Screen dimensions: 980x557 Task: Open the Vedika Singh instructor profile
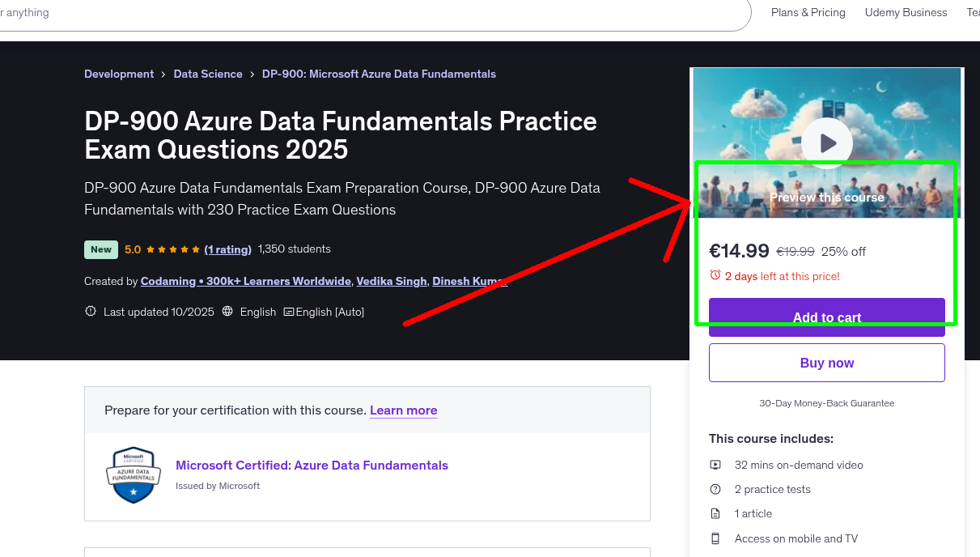(x=392, y=281)
